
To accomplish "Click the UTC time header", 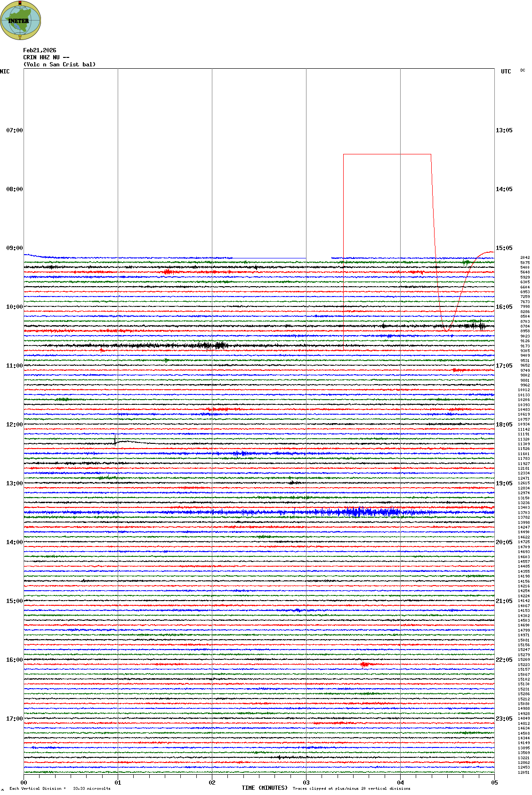I will click(506, 72).
